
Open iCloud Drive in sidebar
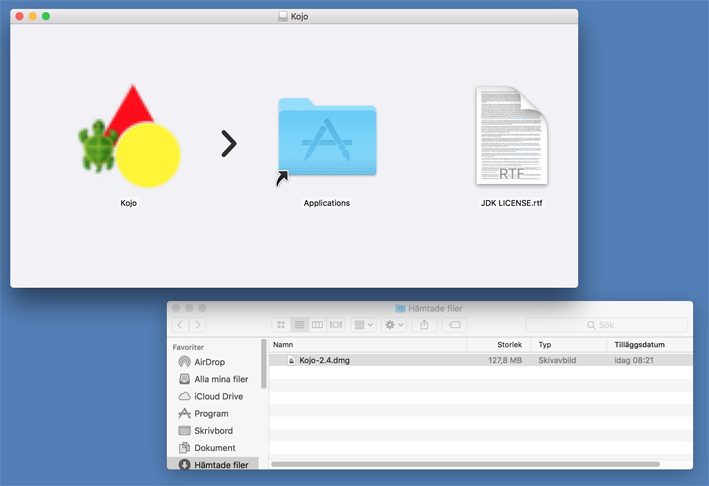[x=211, y=396]
